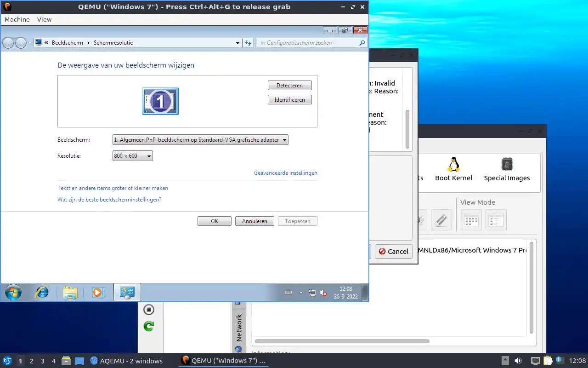Click the Stop VM icon in AQEMU
The image size is (588, 368).
[149, 310]
